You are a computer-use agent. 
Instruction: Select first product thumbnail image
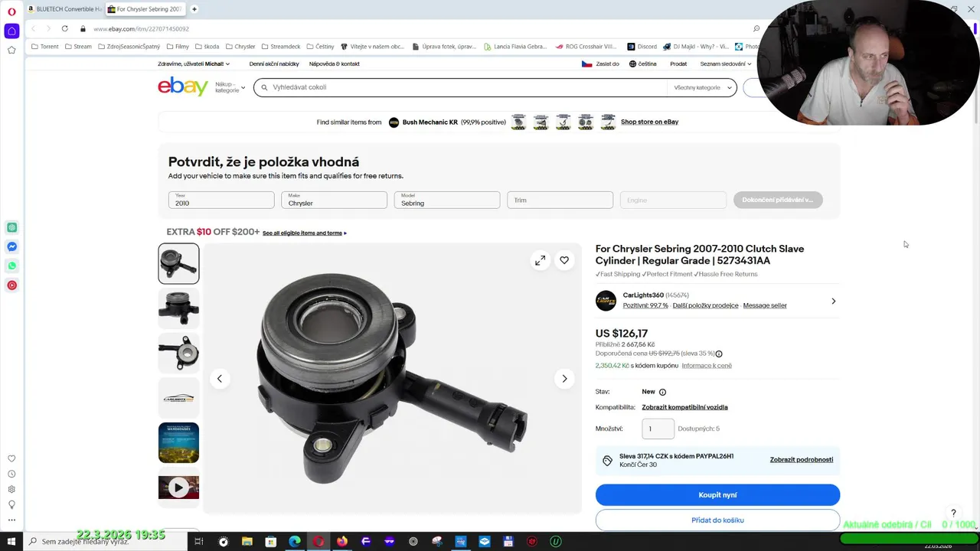click(x=178, y=263)
